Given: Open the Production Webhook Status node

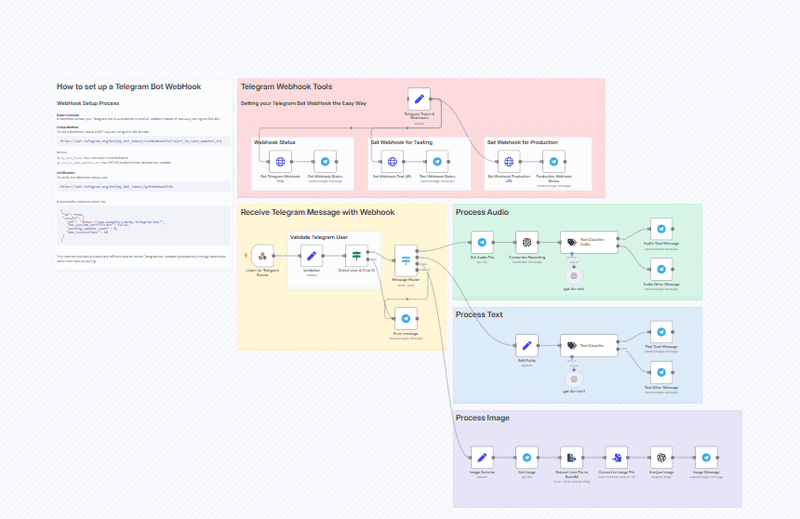Looking at the screenshot, I should click(554, 161).
